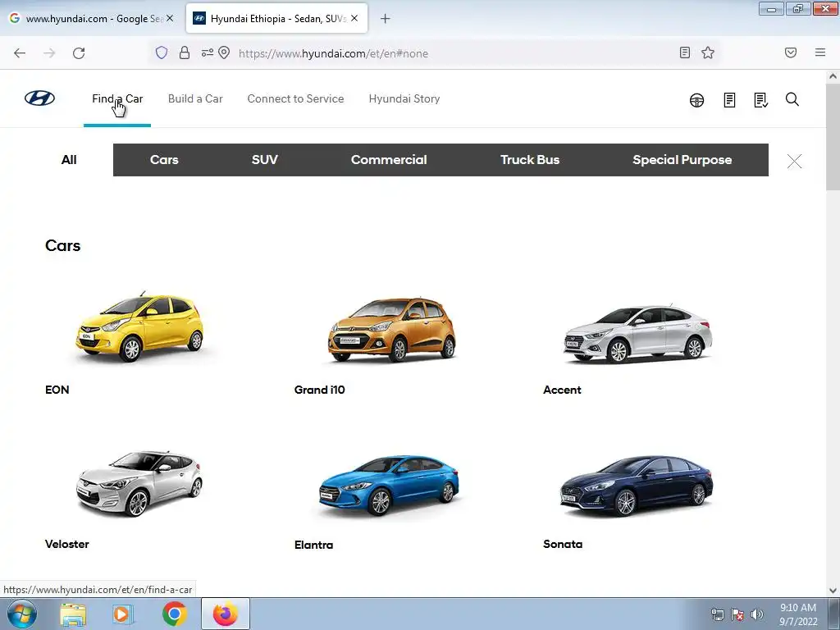
Task: Open the media player taskbar icon
Action: [123, 614]
